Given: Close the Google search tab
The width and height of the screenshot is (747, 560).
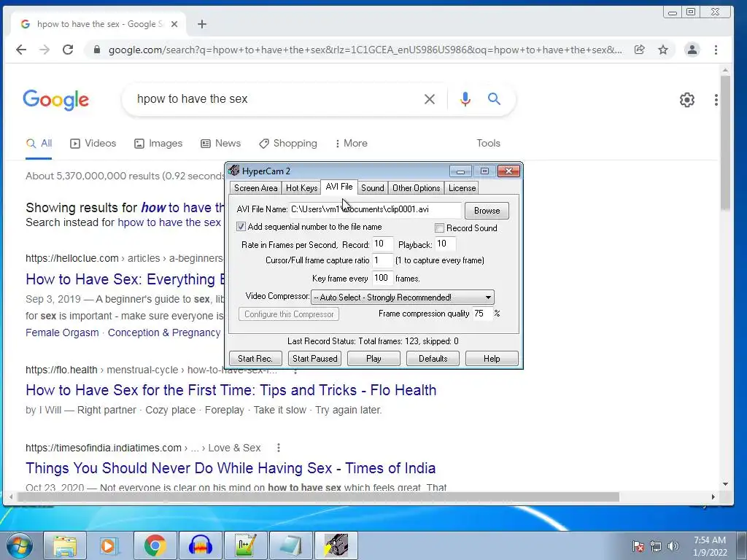Looking at the screenshot, I should (174, 24).
